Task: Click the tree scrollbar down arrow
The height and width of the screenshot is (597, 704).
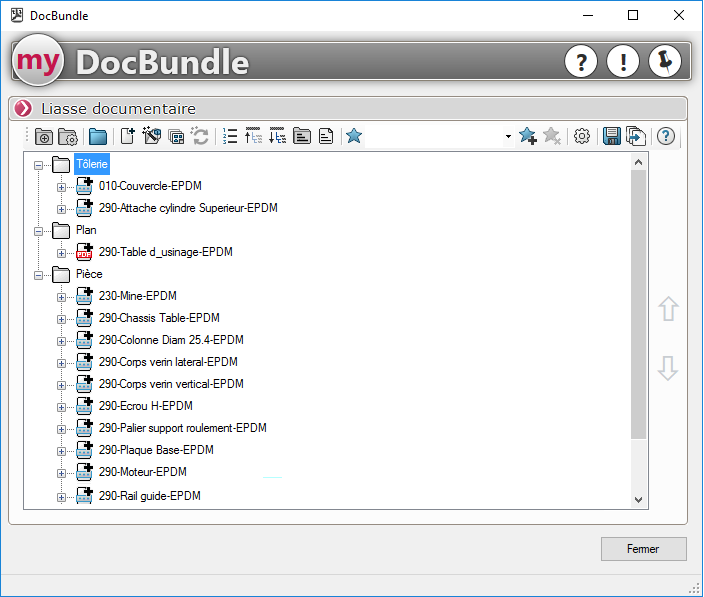Action: (639, 499)
